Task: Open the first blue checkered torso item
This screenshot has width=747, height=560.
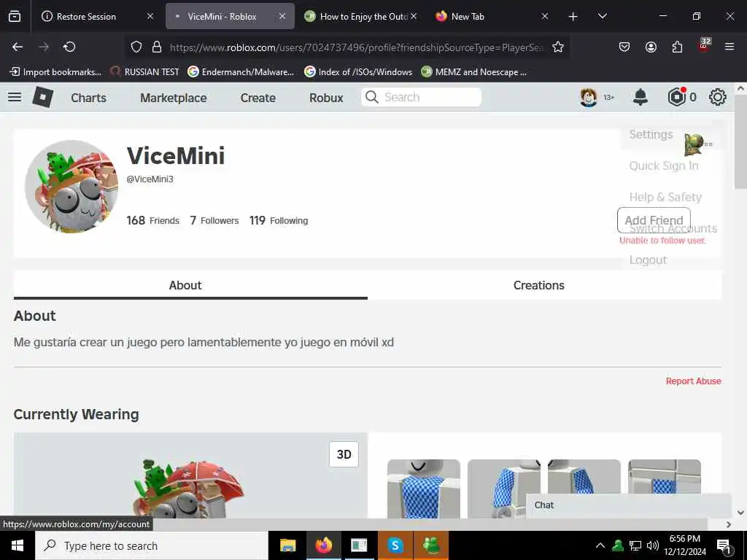Action: click(424, 489)
